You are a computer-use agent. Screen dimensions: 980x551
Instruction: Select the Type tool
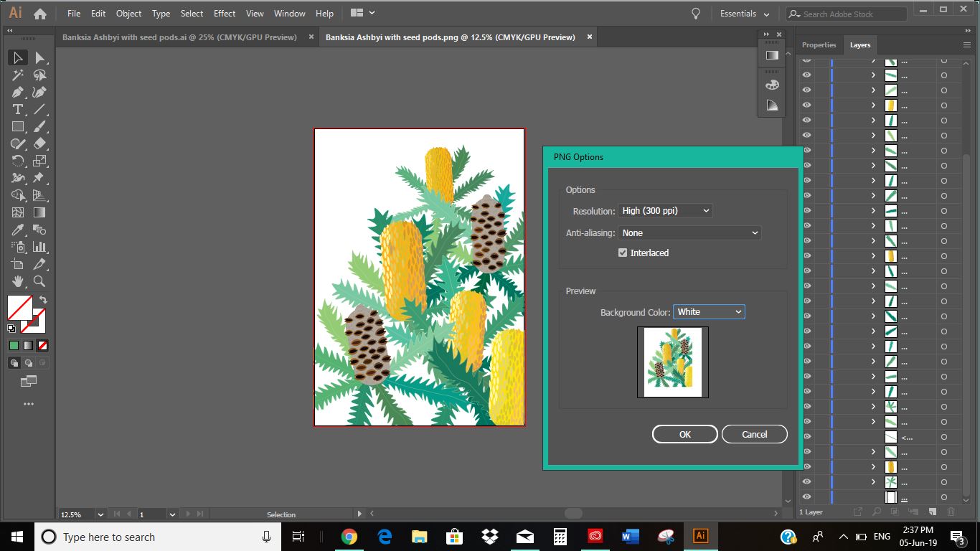point(18,109)
